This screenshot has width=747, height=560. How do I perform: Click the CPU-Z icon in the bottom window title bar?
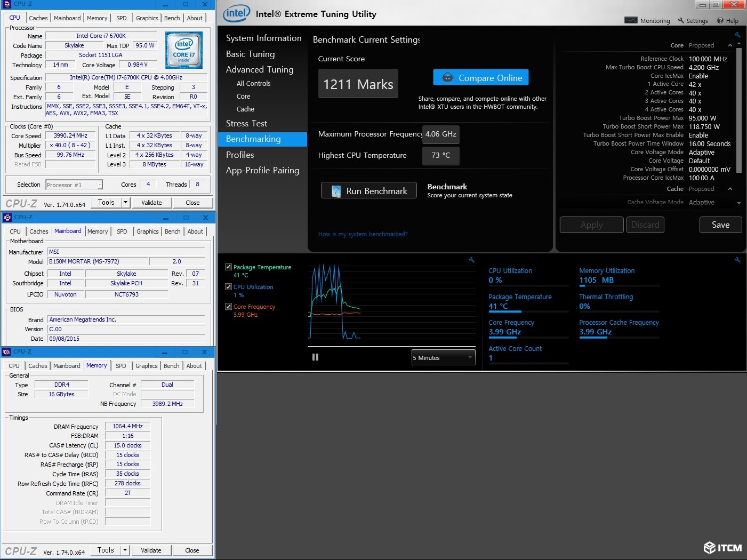[6, 352]
